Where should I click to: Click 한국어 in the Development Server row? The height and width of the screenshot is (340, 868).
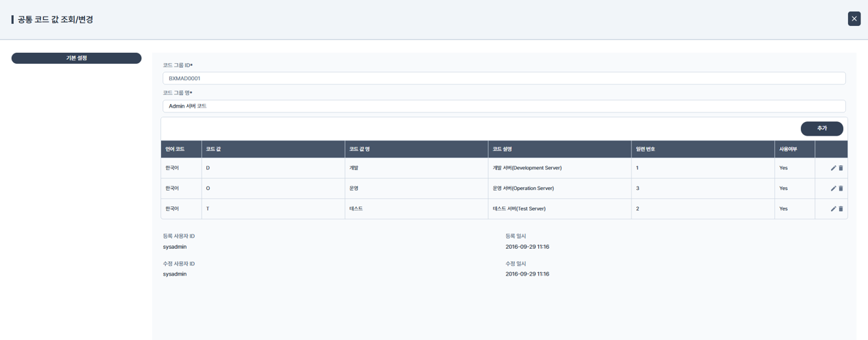[172, 168]
